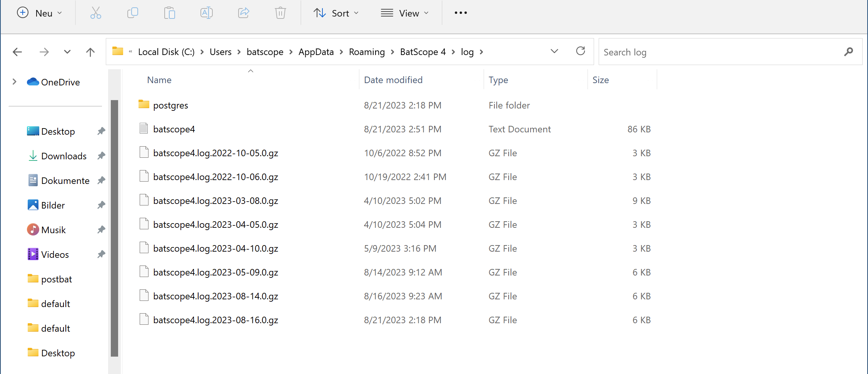Click the Share icon
This screenshot has height=374, width=868.
point(243,13)
